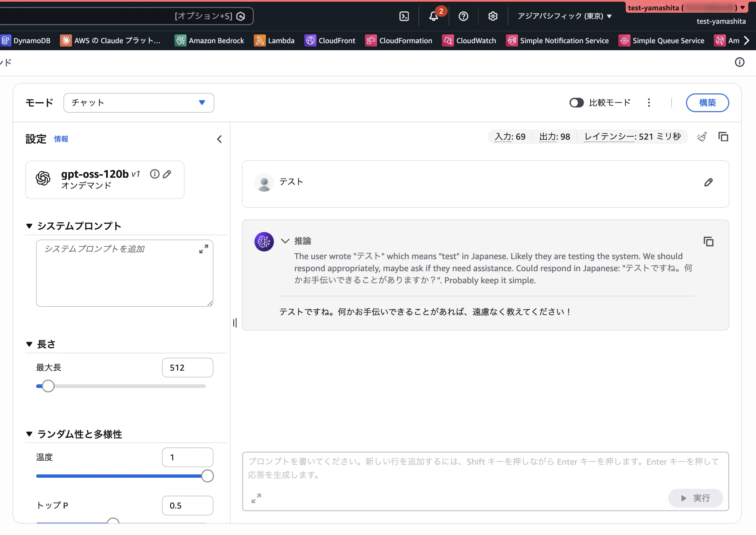The height and width of the screenshot is (535, 756).
Task: Toggle the 比較モード switch
Action: coord(577,103)
